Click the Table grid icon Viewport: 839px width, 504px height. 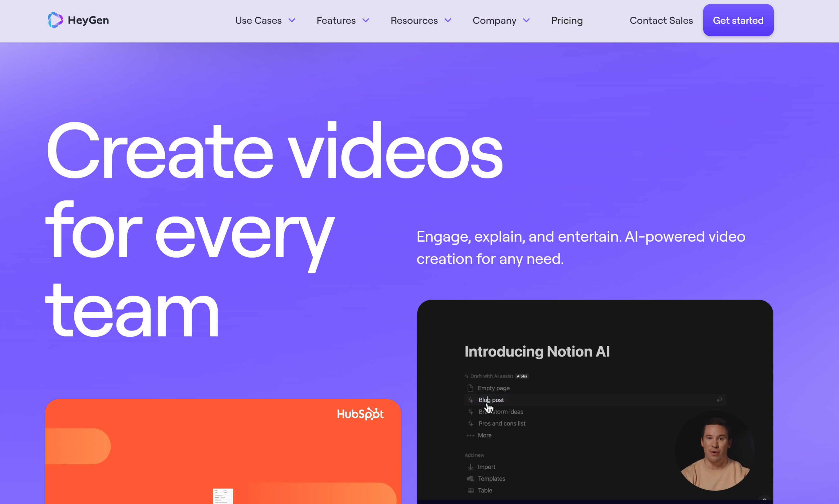[470, 490]
